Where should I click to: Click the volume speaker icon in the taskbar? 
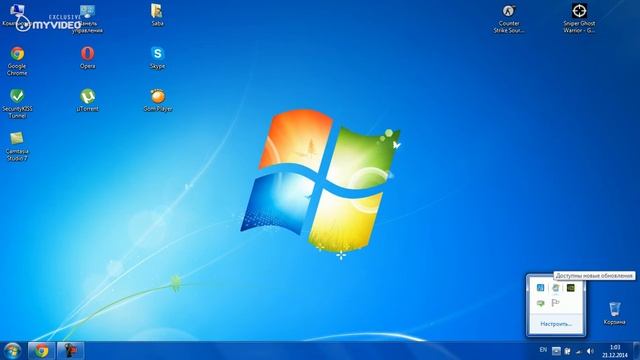point(590,351)
